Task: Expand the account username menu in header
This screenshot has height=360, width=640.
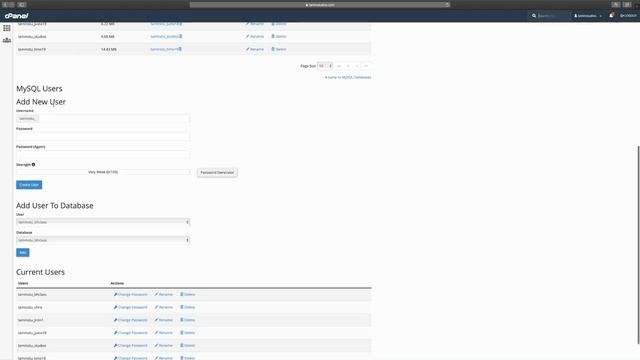Action: 588,16
